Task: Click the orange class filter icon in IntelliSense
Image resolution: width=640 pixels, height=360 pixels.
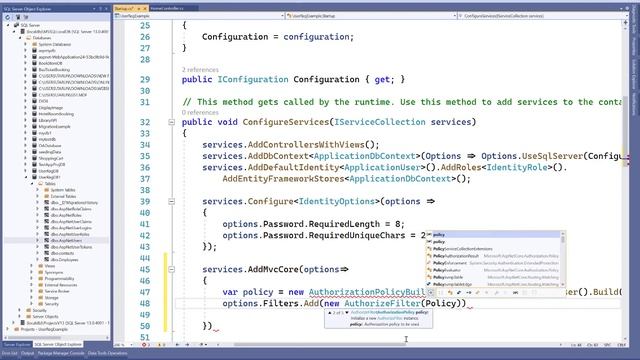Action: [x=450, y=293]
